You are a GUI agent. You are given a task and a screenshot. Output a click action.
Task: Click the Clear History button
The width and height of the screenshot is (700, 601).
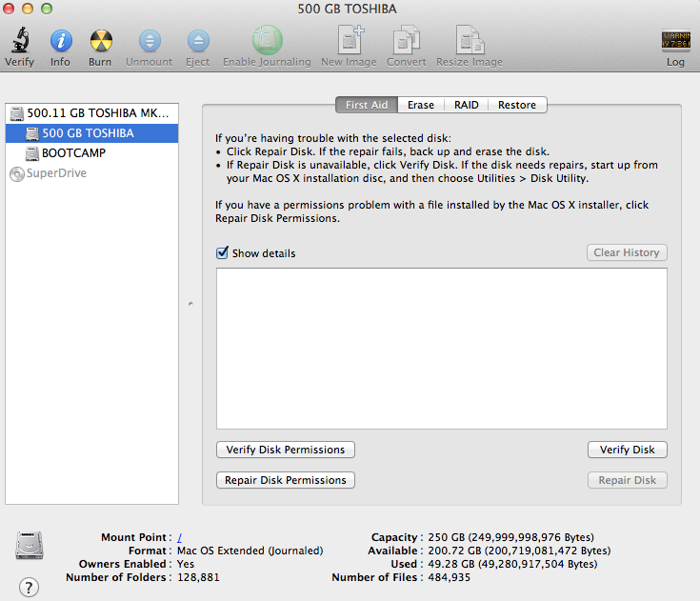click(x=627, y=252)
